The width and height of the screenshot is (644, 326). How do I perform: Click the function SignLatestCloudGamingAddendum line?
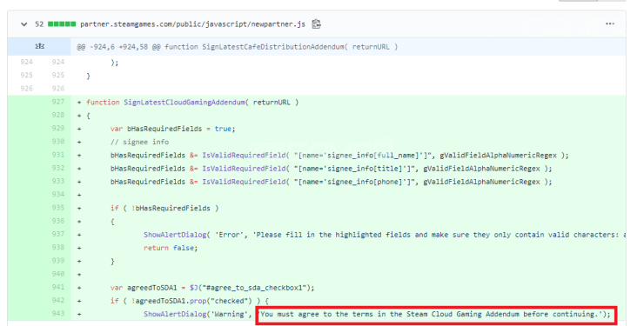[192, 103]
